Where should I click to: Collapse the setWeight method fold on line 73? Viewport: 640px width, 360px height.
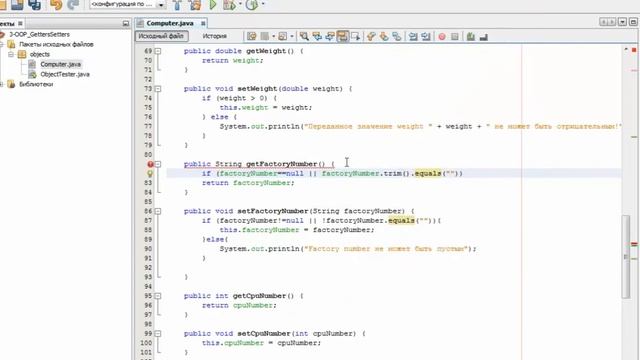158,89
